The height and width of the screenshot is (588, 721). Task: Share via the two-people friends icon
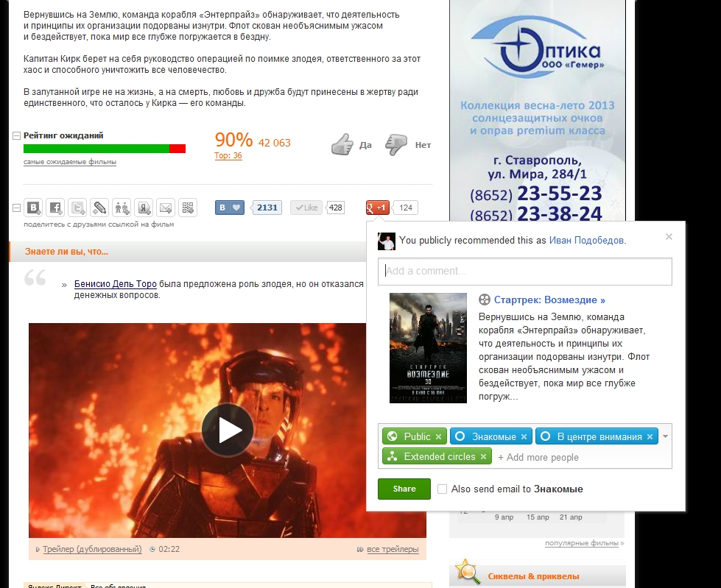pyautogui.click(x=122, y=208)
